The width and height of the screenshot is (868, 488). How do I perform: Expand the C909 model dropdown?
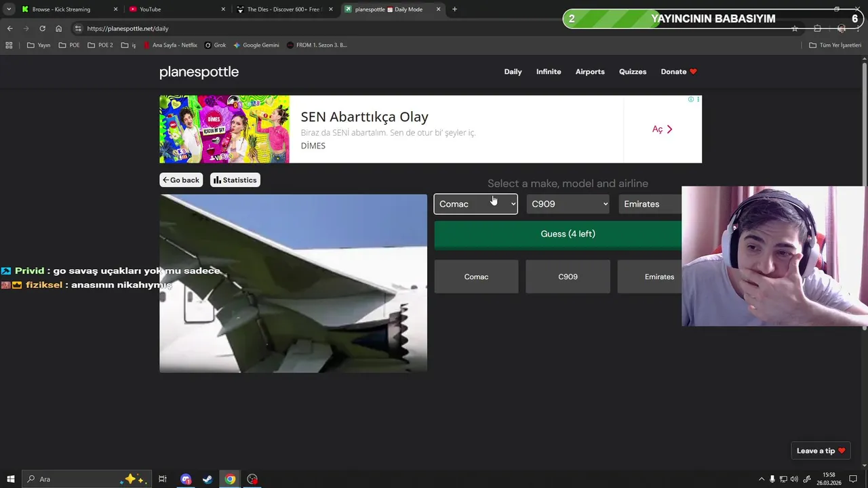click(x=568, y=204)
